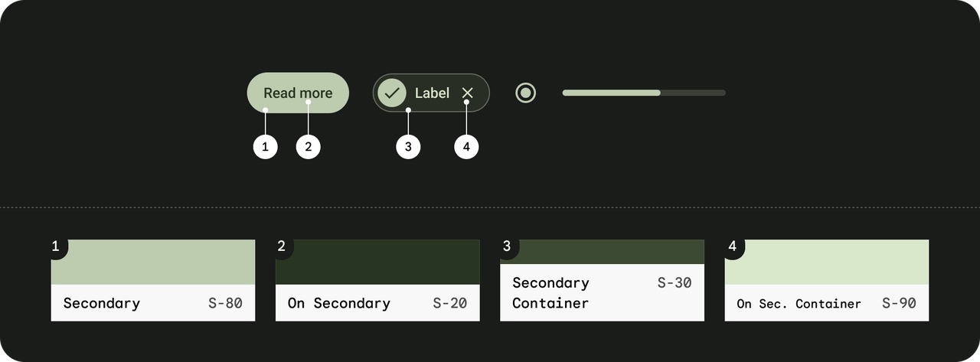This screenshot has width=980, height=362.
Task: Click the checkmark icon in Label chip
Action: (392, 93)
